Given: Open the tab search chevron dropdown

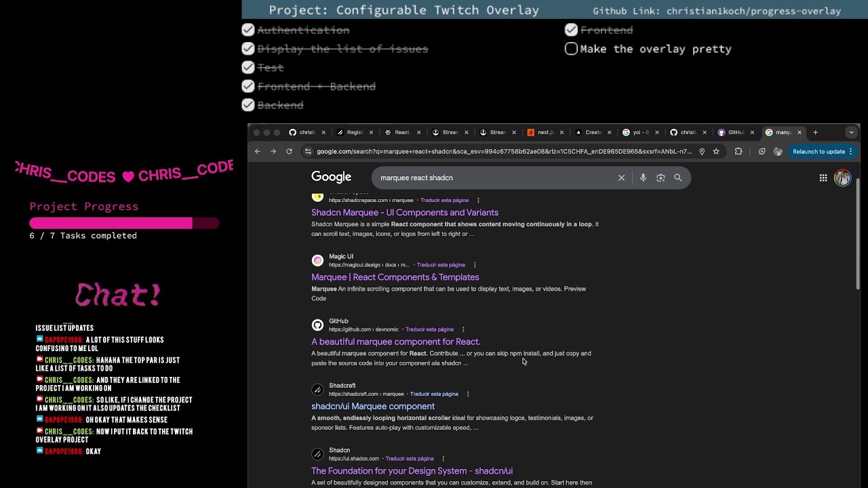Looking at the screenshot, I should pos(851,132).
